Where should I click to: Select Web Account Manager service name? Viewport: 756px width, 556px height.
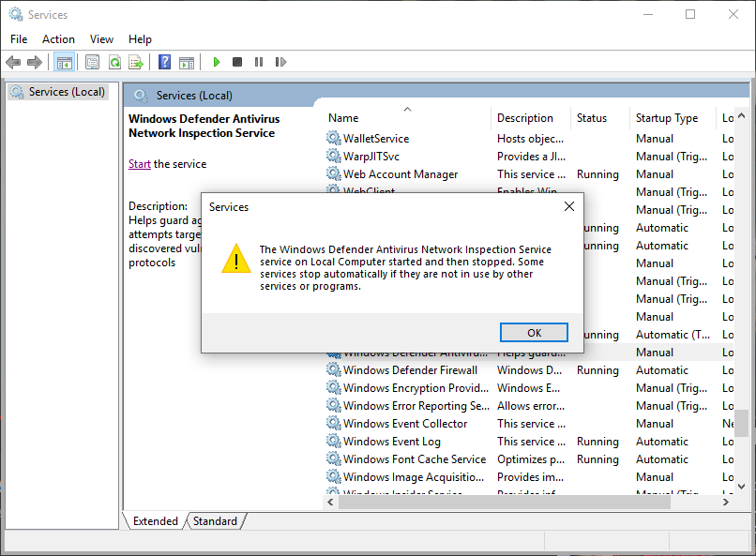[x=401, y=174]
